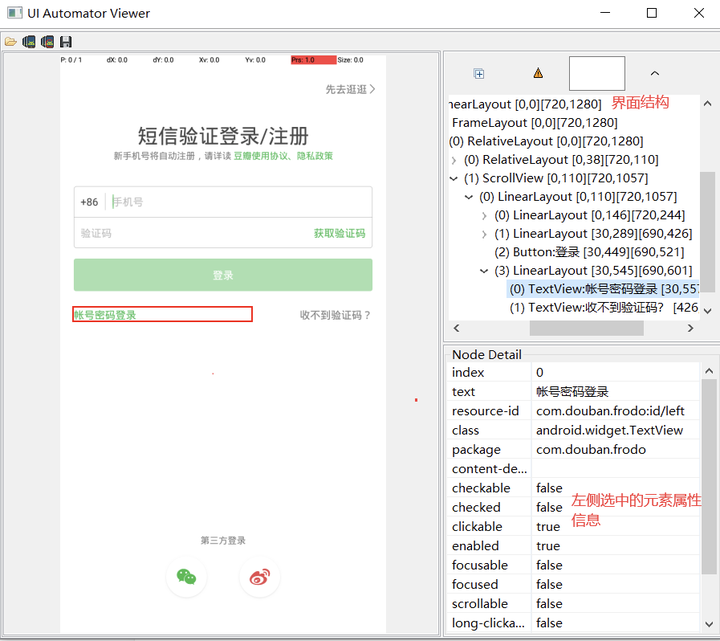720x641 pixels.
Task: Click the text row value 帐号密码登录
Action: [x=572, y=392]
